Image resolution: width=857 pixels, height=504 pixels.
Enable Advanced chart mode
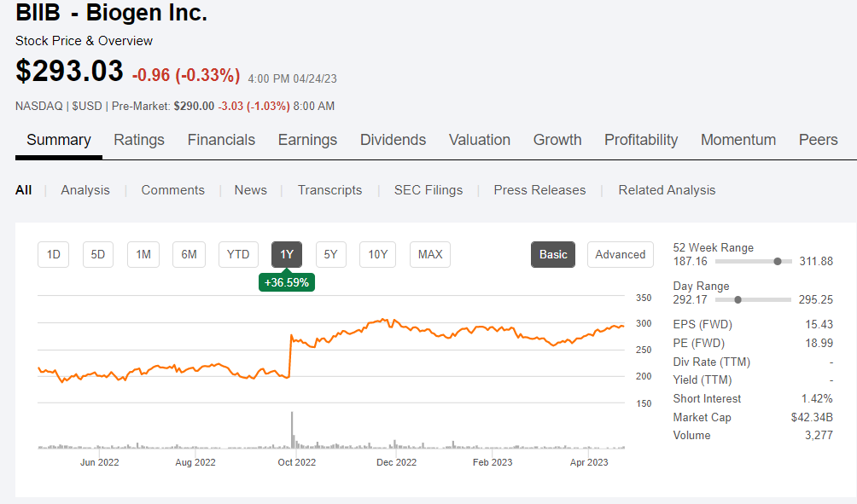[x=620, y=254]
